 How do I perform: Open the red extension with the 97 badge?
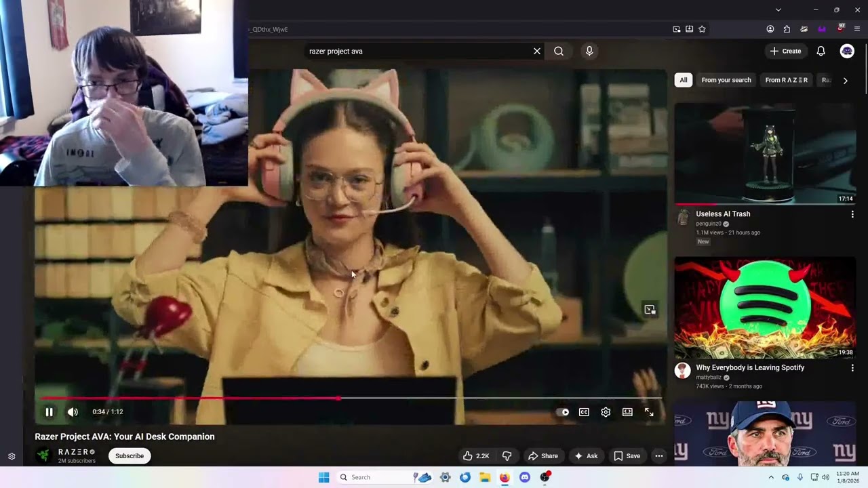[840, 28]
